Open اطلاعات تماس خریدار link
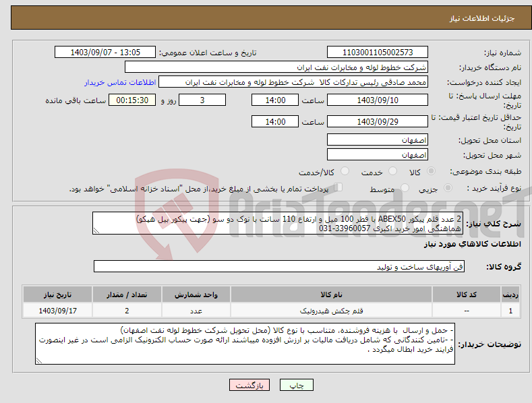Screen dimensions: 532x403 (x=120, y=82)
